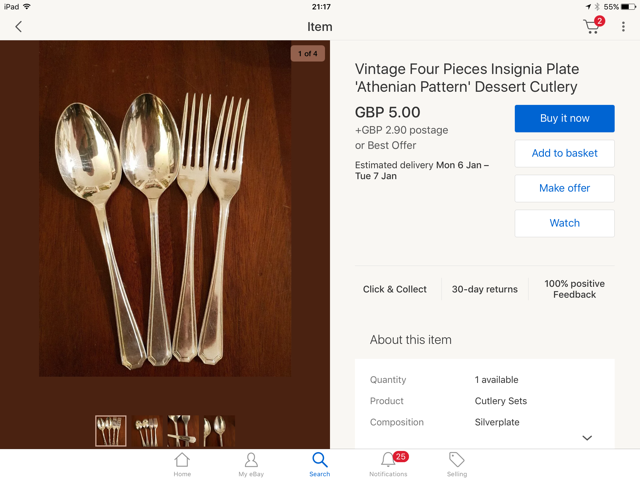640x480 pixels.
Task: Open the three-dot more options menu
Action: (623, 27)
